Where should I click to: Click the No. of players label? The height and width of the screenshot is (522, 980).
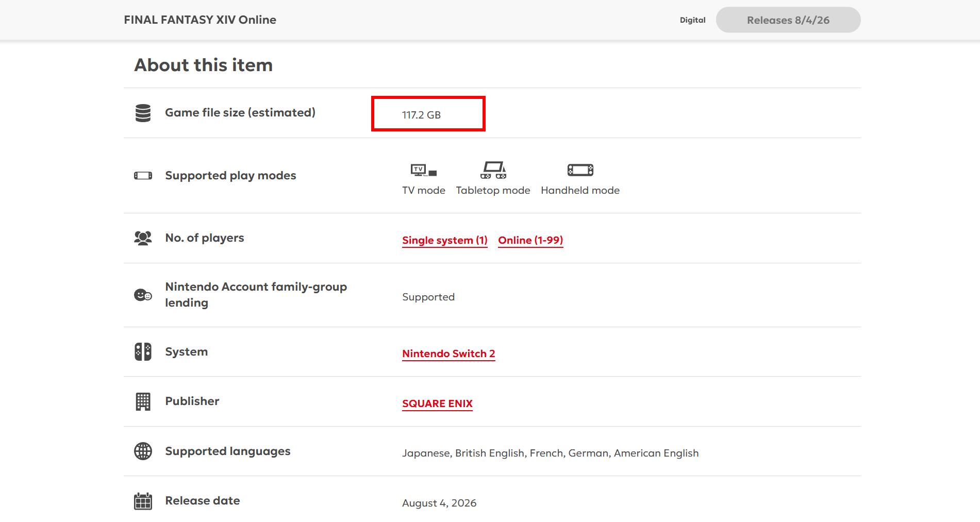[x=205, y=238]
